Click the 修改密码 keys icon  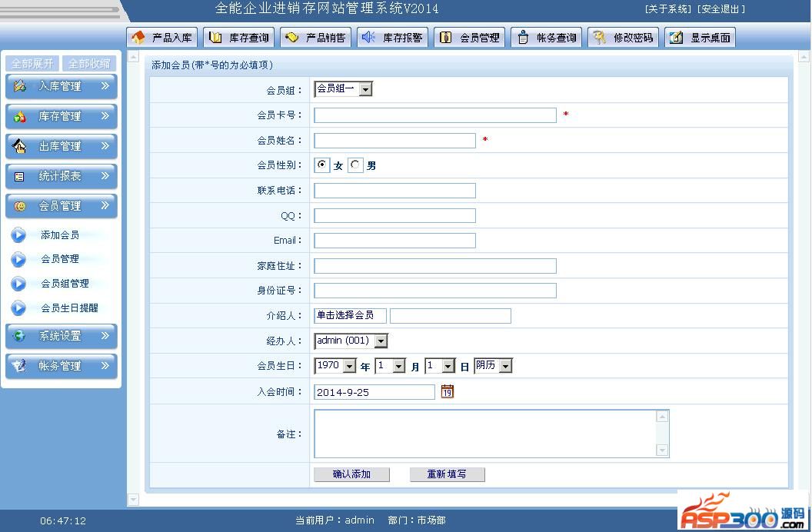pyautogui.click(x=600, y=37)
